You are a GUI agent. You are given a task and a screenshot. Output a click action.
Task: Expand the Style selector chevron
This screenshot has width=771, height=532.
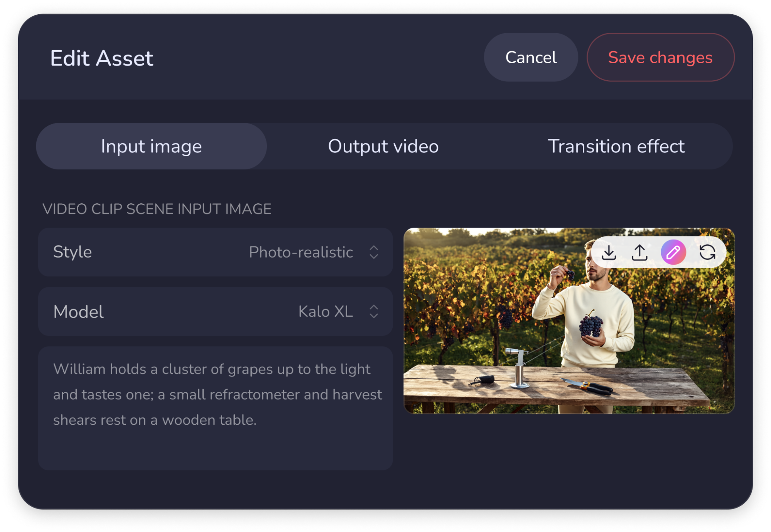tap(375, 252)
